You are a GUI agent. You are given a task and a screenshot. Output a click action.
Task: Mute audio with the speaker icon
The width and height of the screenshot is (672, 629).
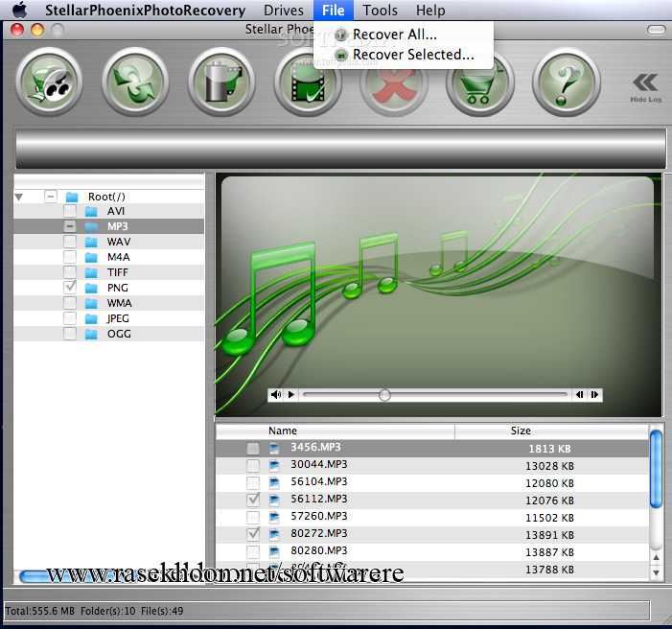click(276, 394)
